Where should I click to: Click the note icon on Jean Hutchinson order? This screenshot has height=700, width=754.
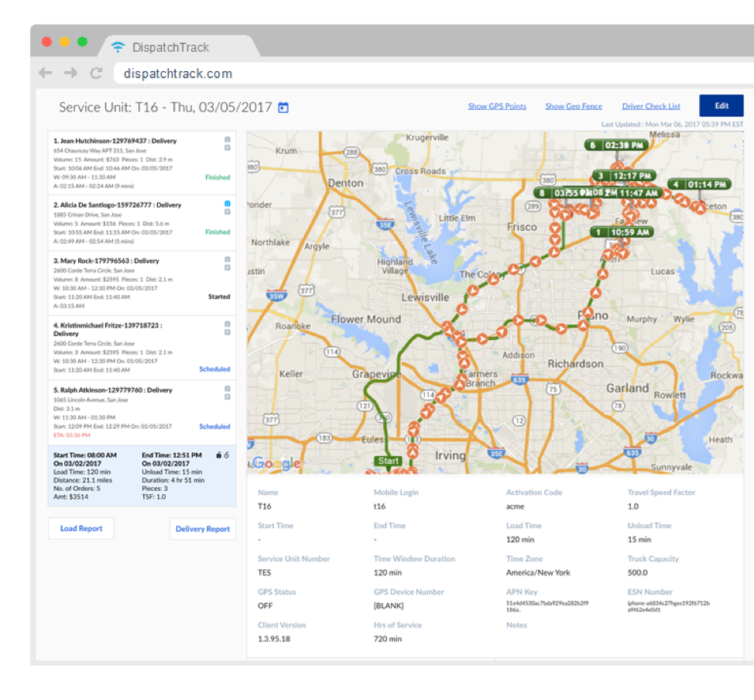point(228,148)
